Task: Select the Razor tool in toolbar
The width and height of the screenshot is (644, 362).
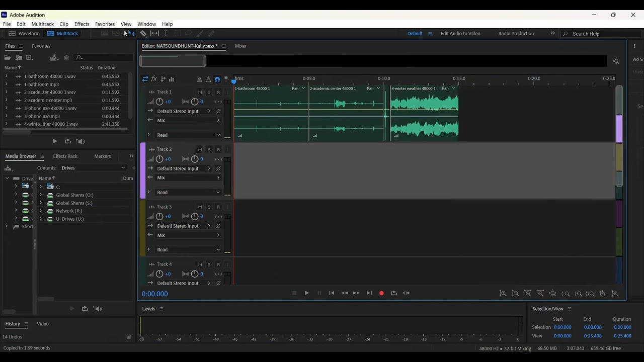Action: 143,34
